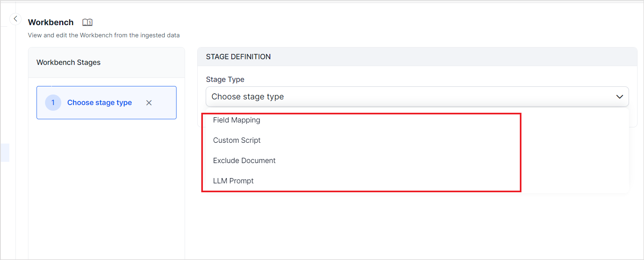Screen dimensions: 644x260
Task: Click the STAGE DEFINITION section header
Action: (x=238, y=57)
